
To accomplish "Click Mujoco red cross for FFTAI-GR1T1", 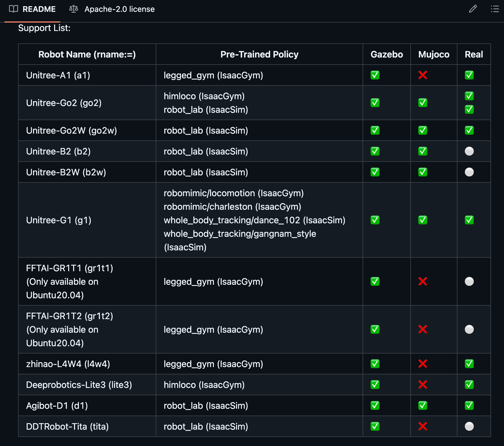I will tap(423, 282).
